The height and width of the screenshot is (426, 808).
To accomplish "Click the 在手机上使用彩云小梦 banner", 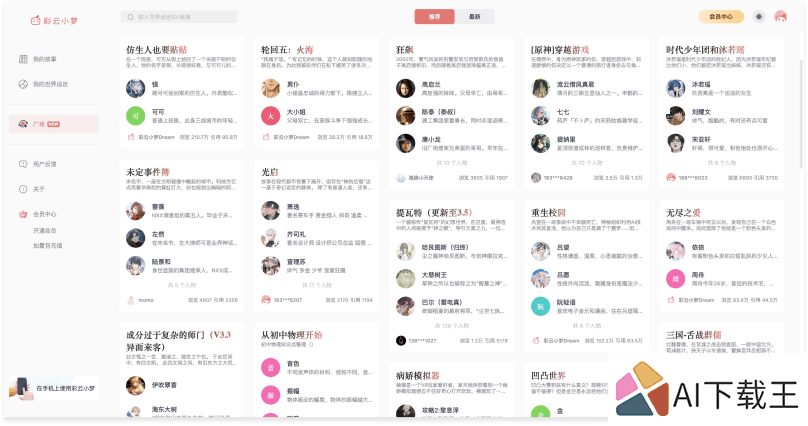I will [x=54, y=388].
